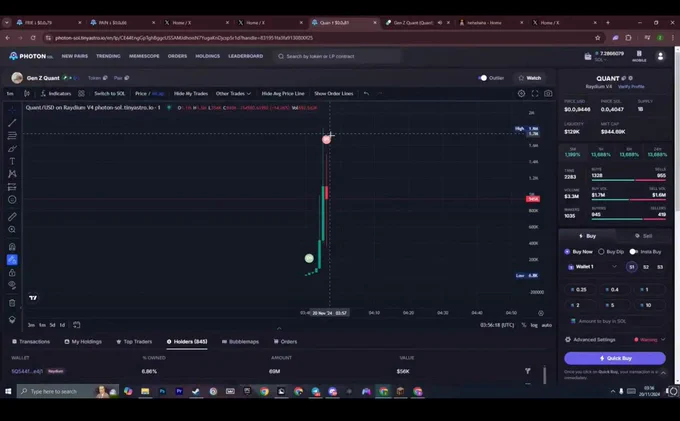Select preset S1
The image size is (680, 421).
pyautogui.click(x=632, y=267)
